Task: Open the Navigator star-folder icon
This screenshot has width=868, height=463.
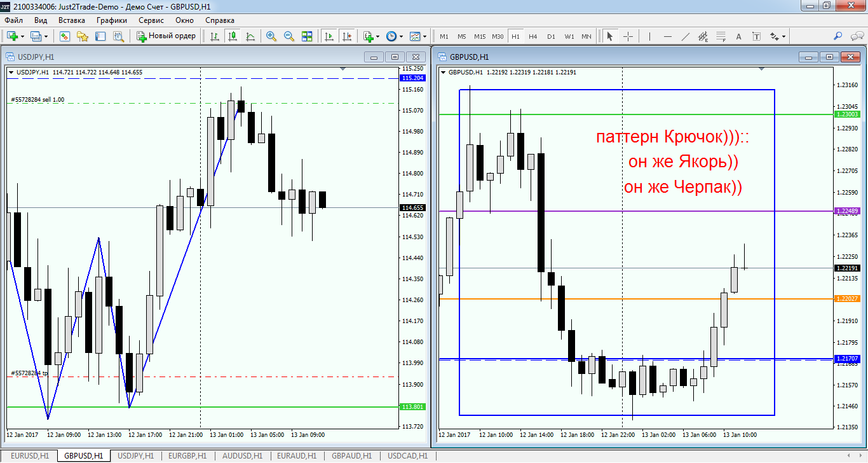Action: [82, 36]
